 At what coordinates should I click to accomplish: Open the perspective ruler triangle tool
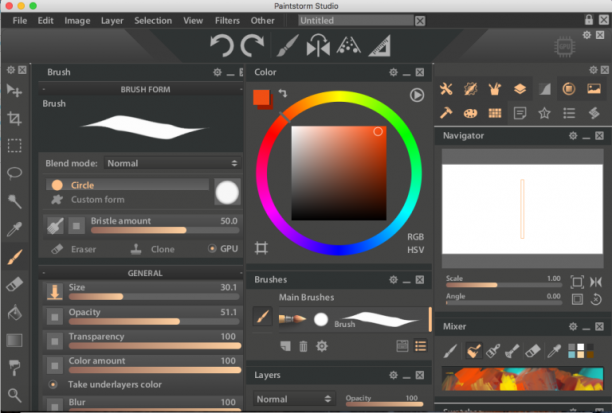380,46
